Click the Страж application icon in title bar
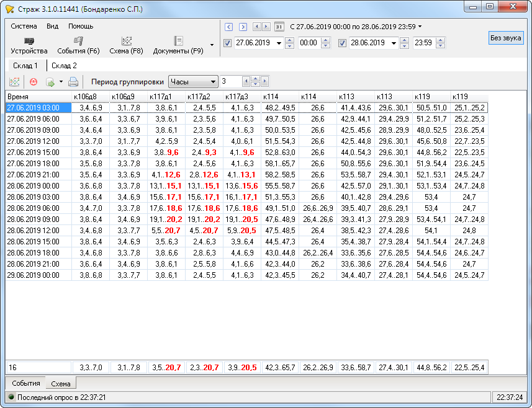532x408 pixels. (x=10, y=9)
